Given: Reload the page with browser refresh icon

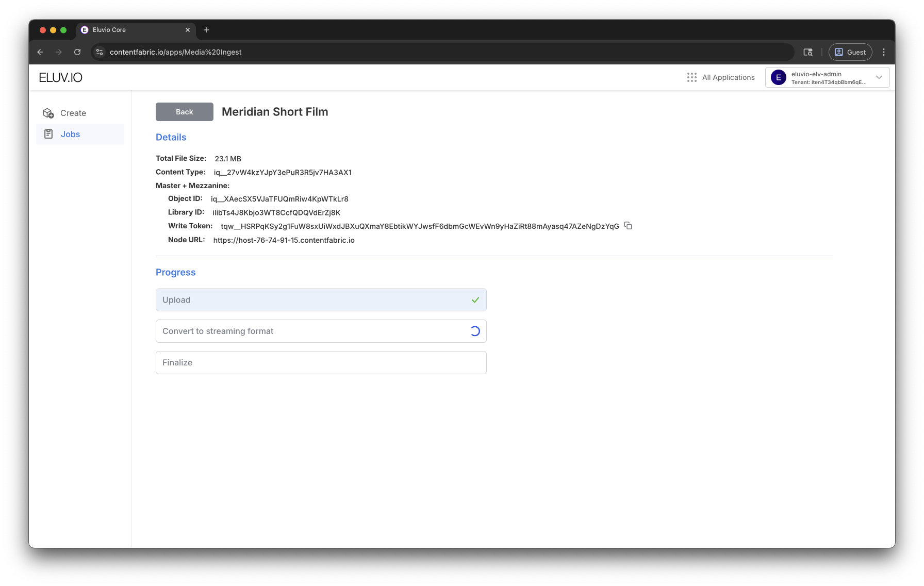Looking at the screenshot, I should tap(77, 52).
